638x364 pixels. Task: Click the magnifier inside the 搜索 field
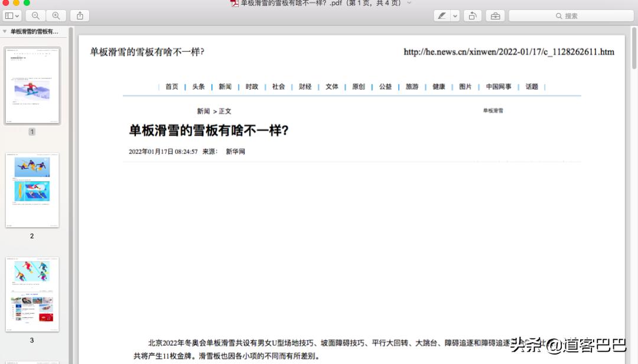[559, 16]
